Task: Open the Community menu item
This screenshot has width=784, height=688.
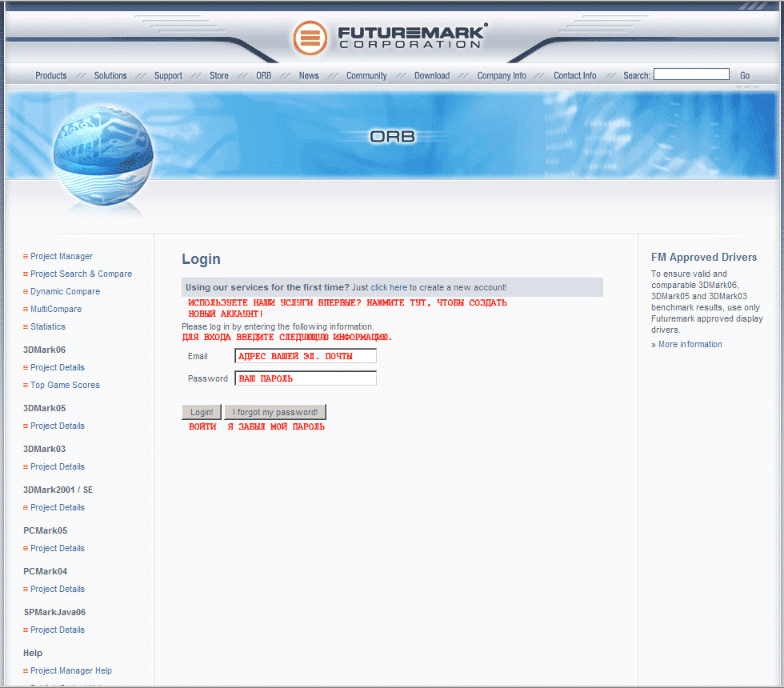Action: coord(366,75)
